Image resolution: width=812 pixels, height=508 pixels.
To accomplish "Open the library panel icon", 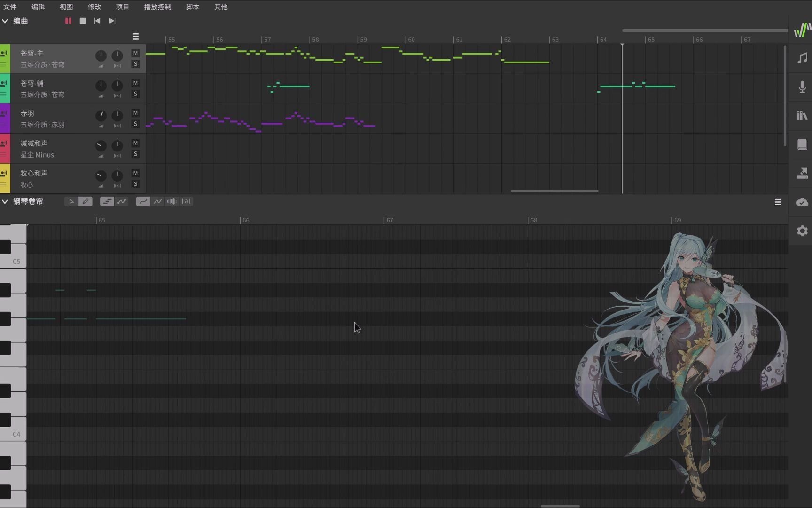I will [x=802, y=115].
